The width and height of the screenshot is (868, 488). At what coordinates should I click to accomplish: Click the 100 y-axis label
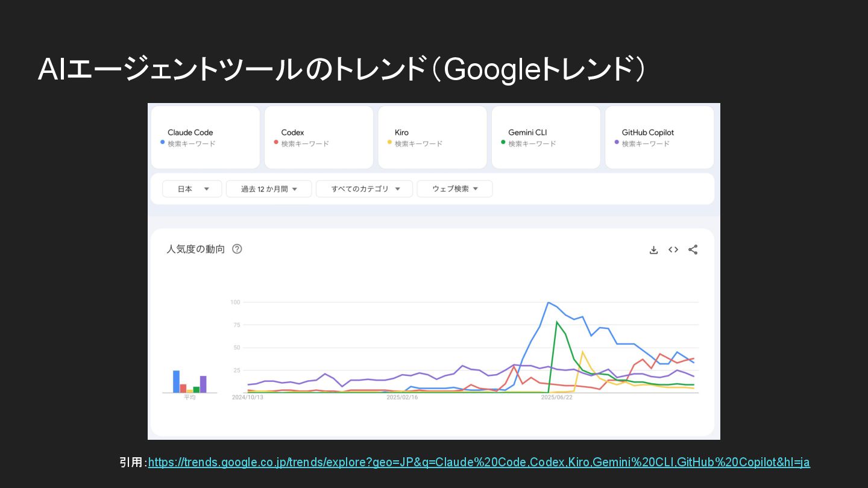click(235, 302)
